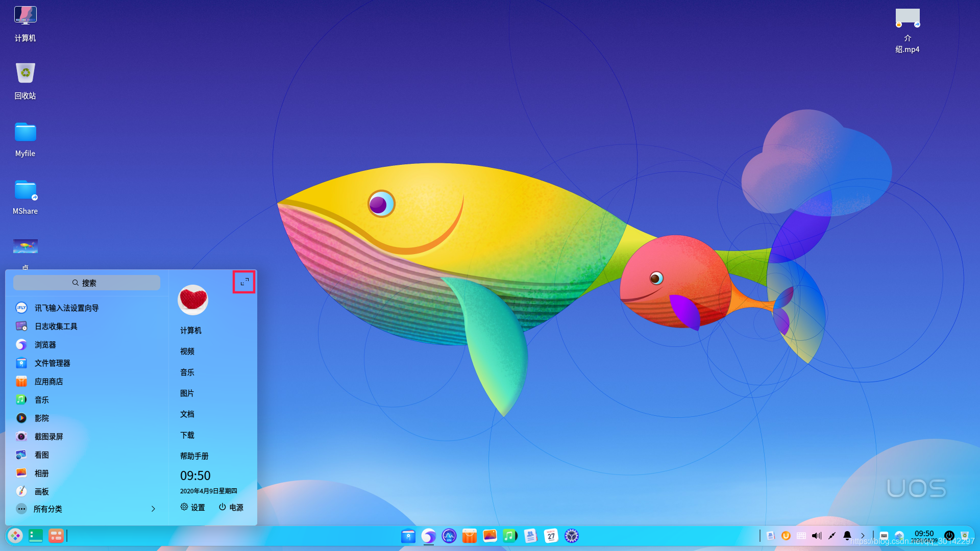The width and height of the screenshot is (980, 551).
Task: Expand hidden tray icons chevron
Action: 863,536
